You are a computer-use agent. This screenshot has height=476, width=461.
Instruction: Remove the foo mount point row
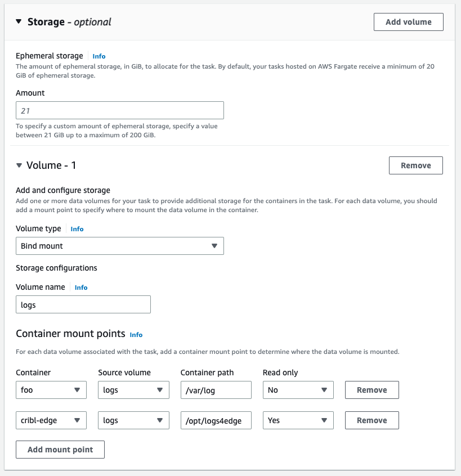click(x=372, y=389)
